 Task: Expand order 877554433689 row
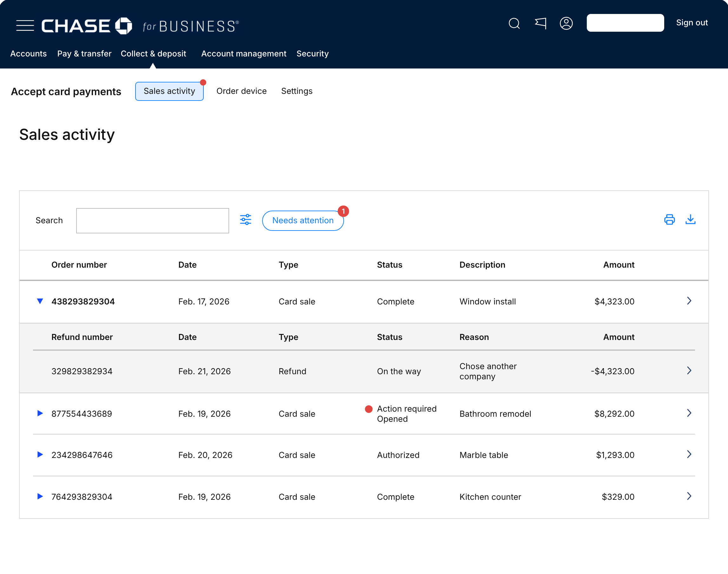[x=40, y=413]
